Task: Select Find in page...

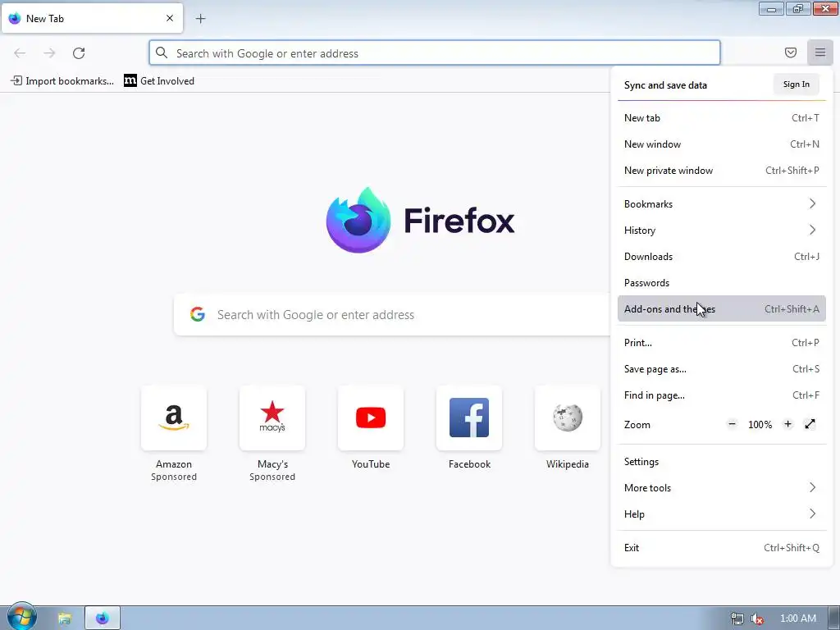Action: (722, 395)
